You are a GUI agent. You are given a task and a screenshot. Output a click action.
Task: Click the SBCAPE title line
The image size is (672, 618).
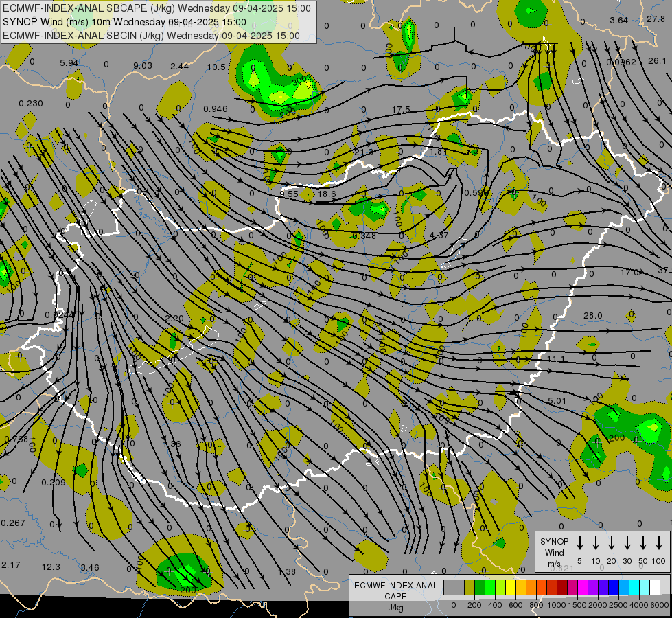157,8
